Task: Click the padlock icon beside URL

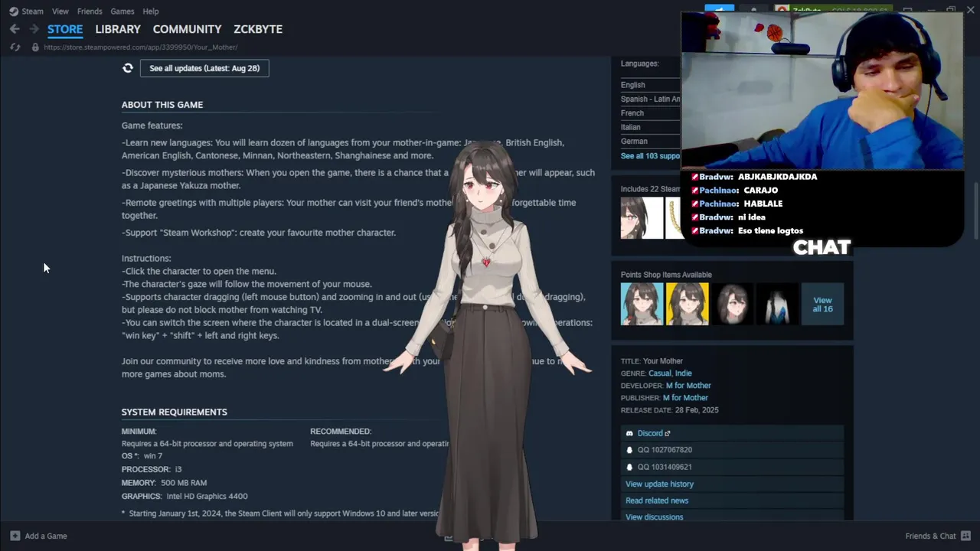Action: click(x=34, y=47)
